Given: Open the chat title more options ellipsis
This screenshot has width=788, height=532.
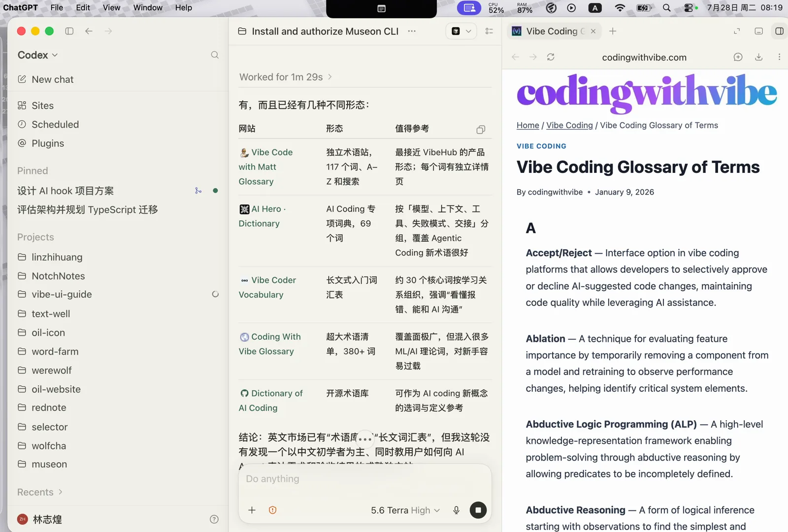Looking at the screenshot, I should click(412, 31).
